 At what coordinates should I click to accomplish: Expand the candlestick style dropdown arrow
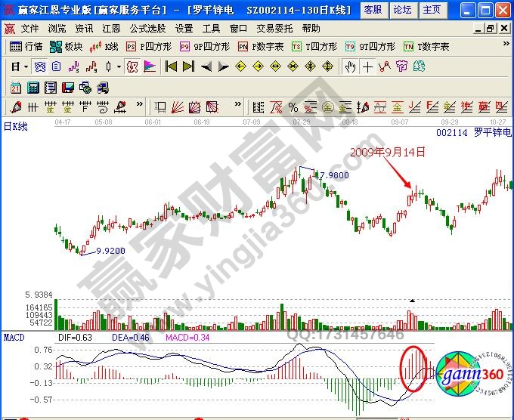coord(119,66)
